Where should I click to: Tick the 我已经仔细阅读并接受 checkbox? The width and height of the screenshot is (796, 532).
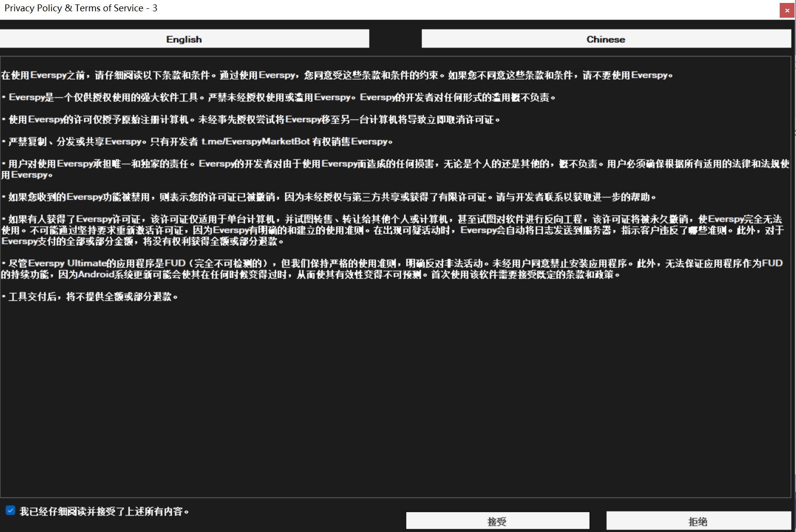point(10,510)
